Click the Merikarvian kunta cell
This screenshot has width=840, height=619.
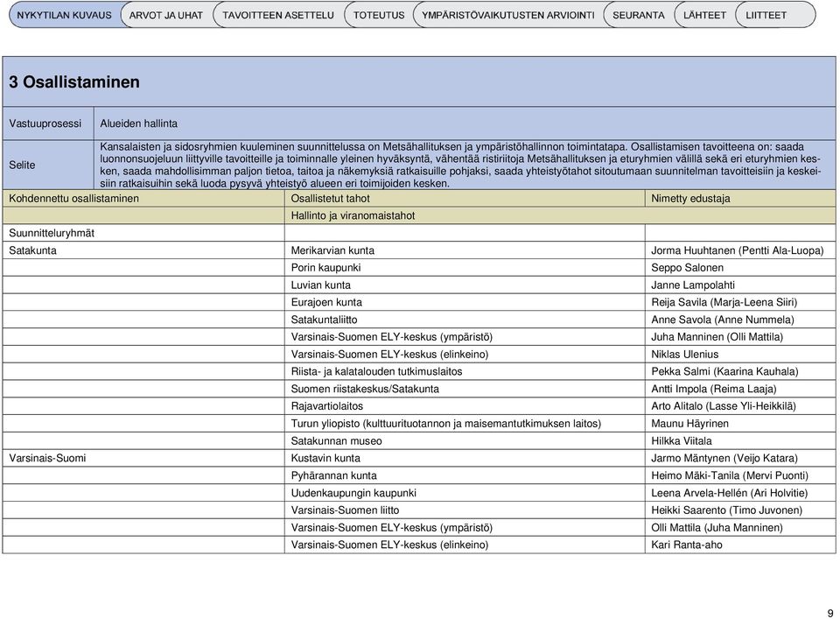click(465, 250)
